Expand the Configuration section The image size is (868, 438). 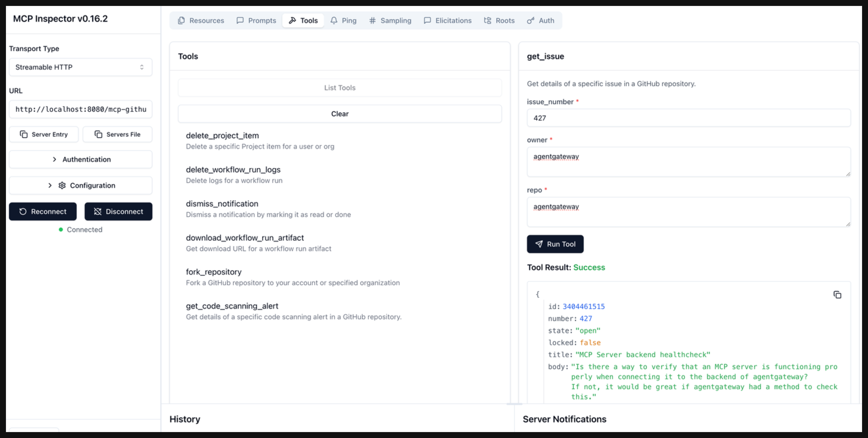pos(80,185)
